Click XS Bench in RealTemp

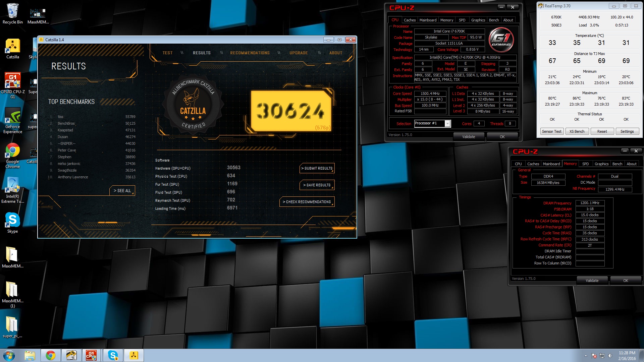577,131
